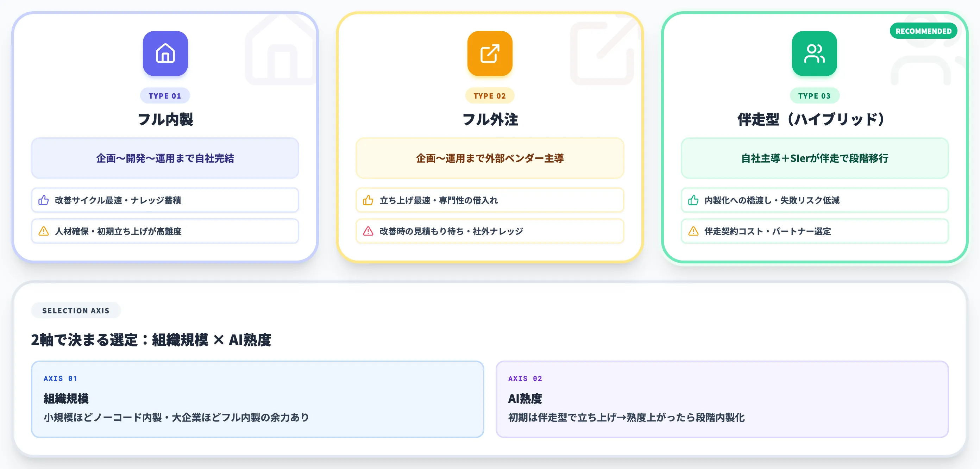Click warning triangle beside 人材確保
980x469 pixels.
coord(44,231)
